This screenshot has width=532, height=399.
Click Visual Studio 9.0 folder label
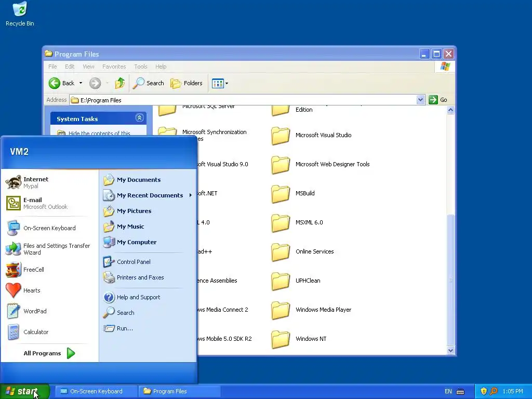[222, 164]
